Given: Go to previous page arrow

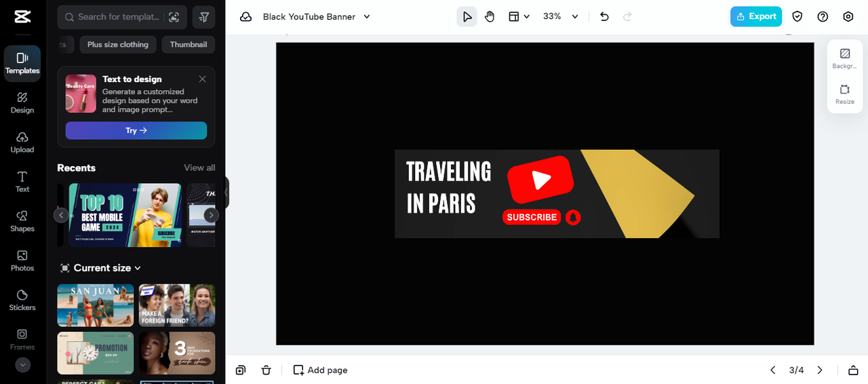Looking at the screenshot, I should tap(772, 370).
